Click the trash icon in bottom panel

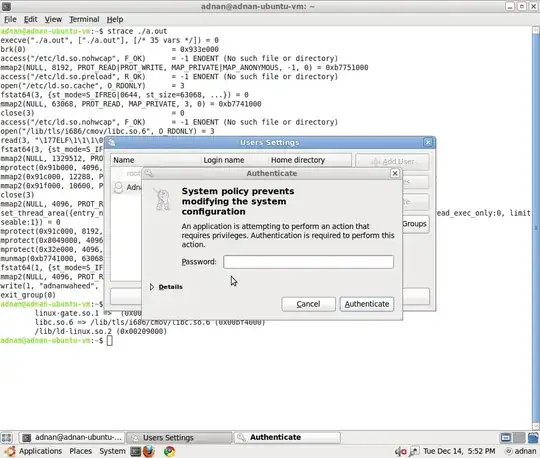(x=533, y=438)
